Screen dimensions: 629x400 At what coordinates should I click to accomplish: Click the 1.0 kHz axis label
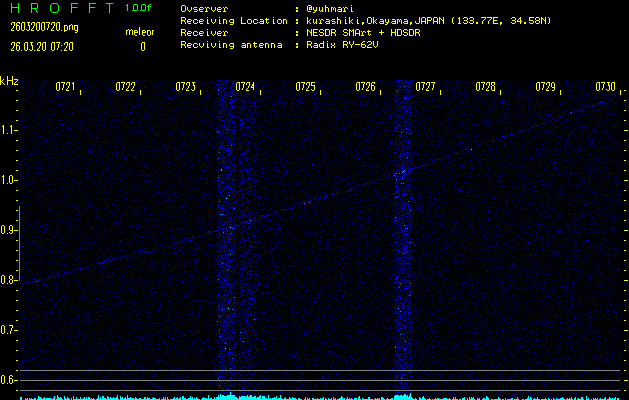(7, 180)
